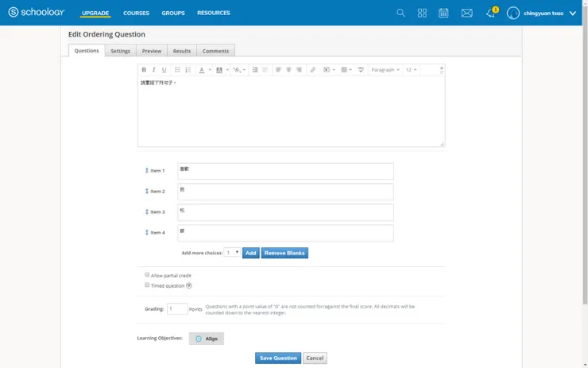Insert a bulleted list
The width and height of the screenshot is (588, 368).
(178, 70)
